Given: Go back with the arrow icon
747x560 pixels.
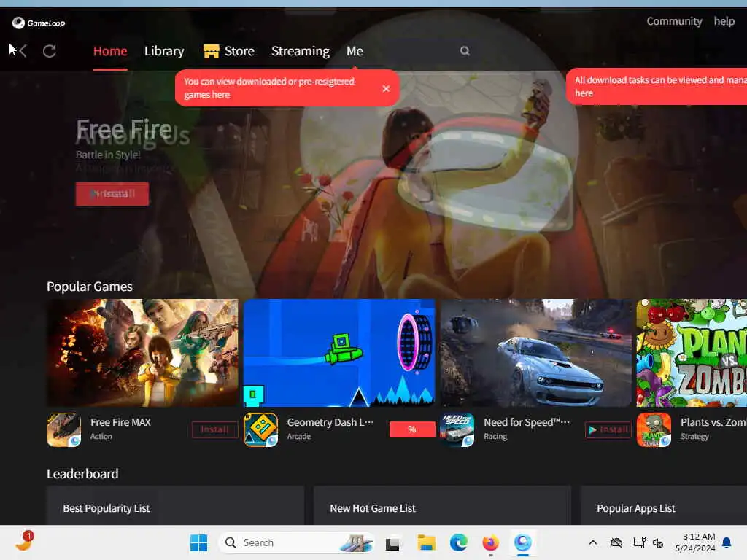Looking at the screenshot, I should pos(23,51).
